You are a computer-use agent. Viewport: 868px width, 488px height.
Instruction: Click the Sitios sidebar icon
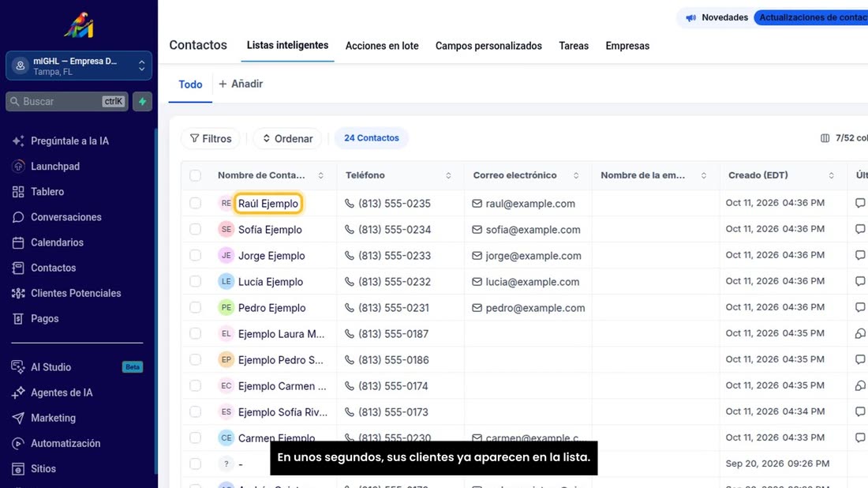click(18, 468)
